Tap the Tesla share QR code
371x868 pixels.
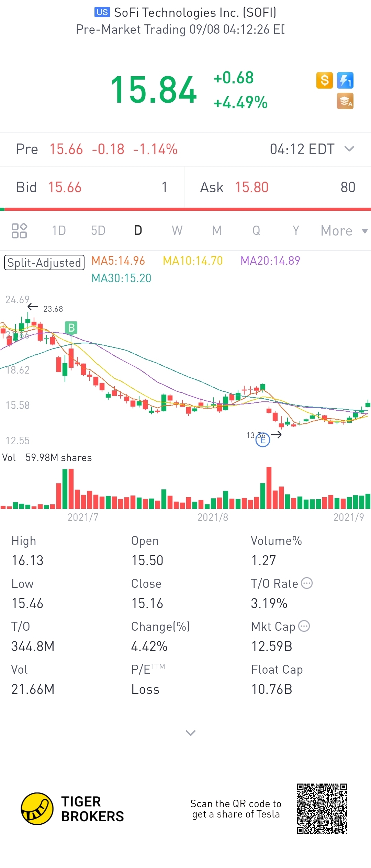click(x=322, y=809)
